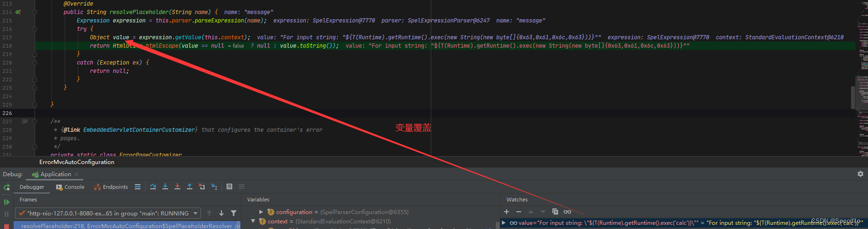Switch to Endpoints tab
The width and height of the screenshot is (868, 229).
click(x=111, y=187)
